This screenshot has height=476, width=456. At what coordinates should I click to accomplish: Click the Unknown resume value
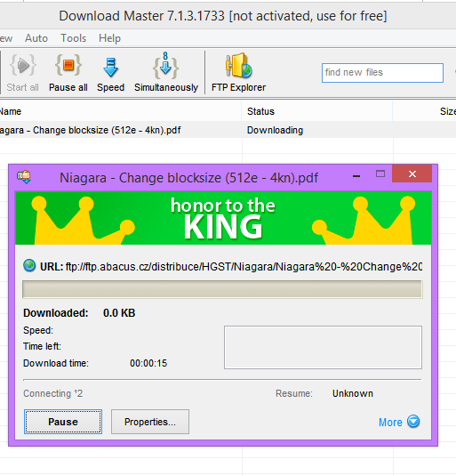click(x=353, y=393)
